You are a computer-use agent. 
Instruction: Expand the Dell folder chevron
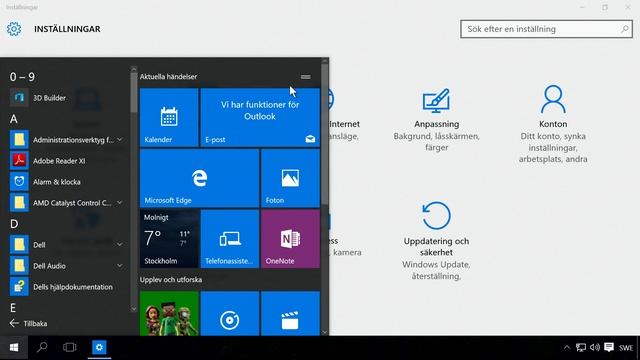[120, 244]
